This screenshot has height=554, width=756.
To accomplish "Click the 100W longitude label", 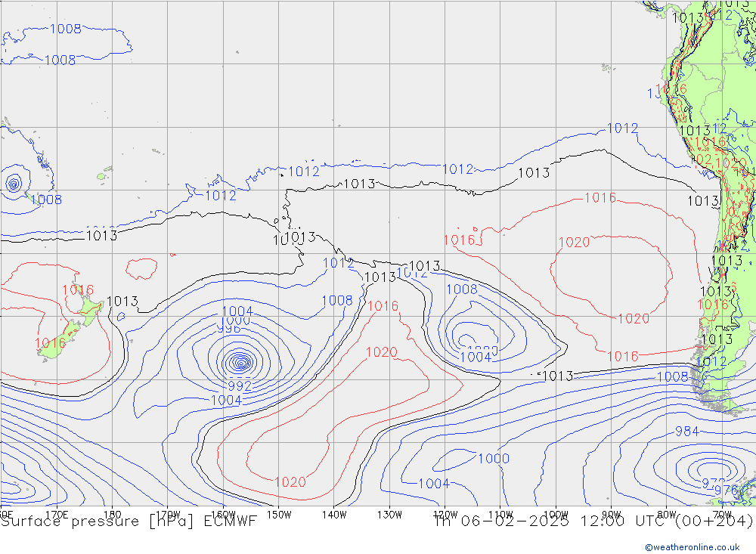I will tap(556, 515).
